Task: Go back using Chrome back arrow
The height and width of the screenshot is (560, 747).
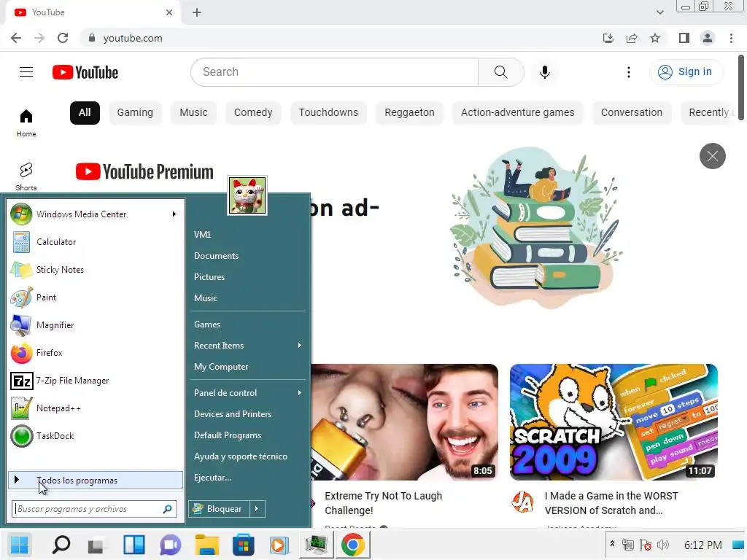Action: pyautogui.click(x=16, y=38)
